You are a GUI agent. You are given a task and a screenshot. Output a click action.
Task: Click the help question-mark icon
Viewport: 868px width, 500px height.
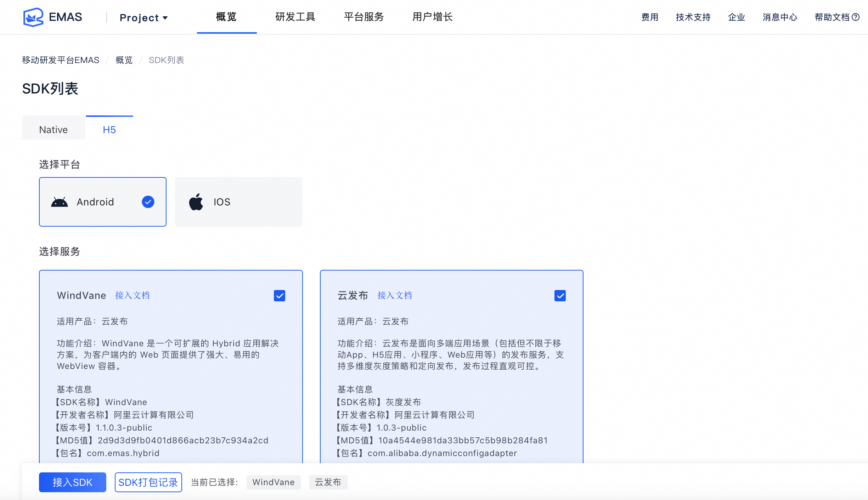tap(856, 17)
